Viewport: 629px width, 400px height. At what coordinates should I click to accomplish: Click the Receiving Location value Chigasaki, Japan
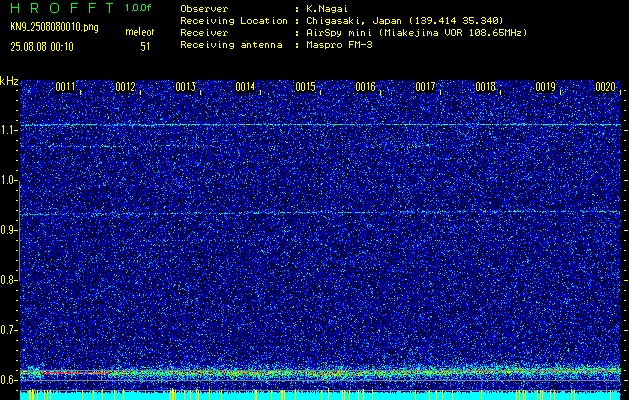[x=405, y=21]
